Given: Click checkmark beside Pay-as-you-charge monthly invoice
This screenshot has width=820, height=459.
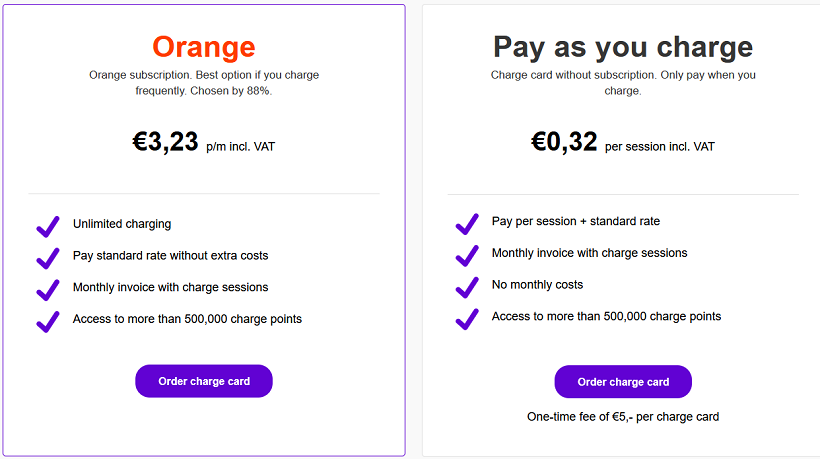Looking at the screenshot, I should 466,255.
